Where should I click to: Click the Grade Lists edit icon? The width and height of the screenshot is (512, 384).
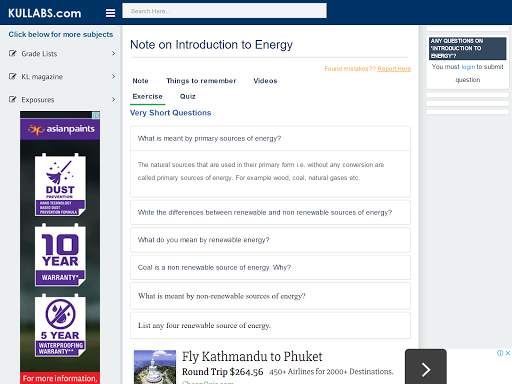(x=13, y=53)
